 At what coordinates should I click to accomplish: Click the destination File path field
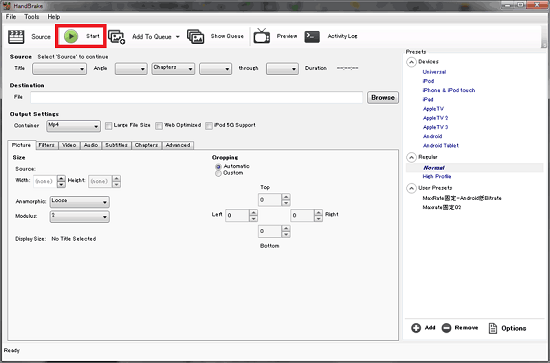point(196,98)
